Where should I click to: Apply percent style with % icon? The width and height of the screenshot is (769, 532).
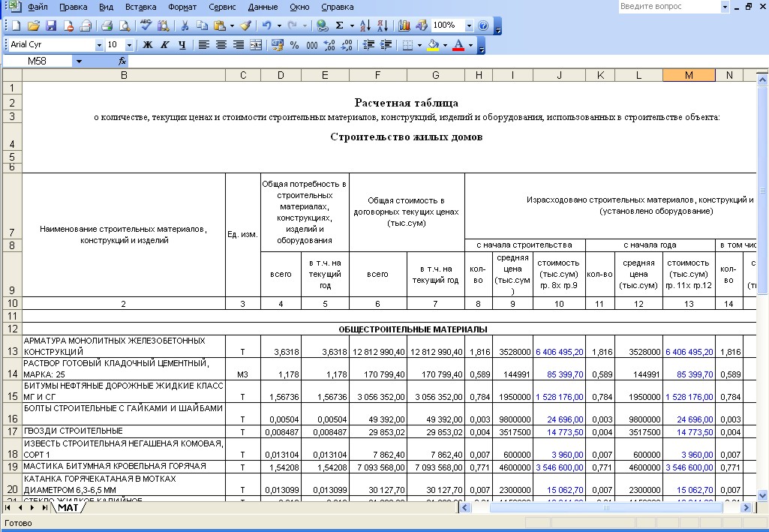pos(294,45)
